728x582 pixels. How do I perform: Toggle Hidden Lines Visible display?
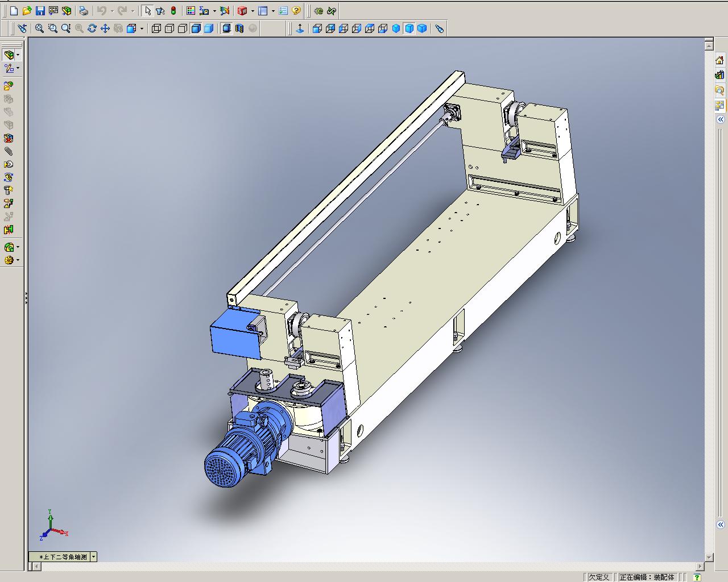(169, 28)
